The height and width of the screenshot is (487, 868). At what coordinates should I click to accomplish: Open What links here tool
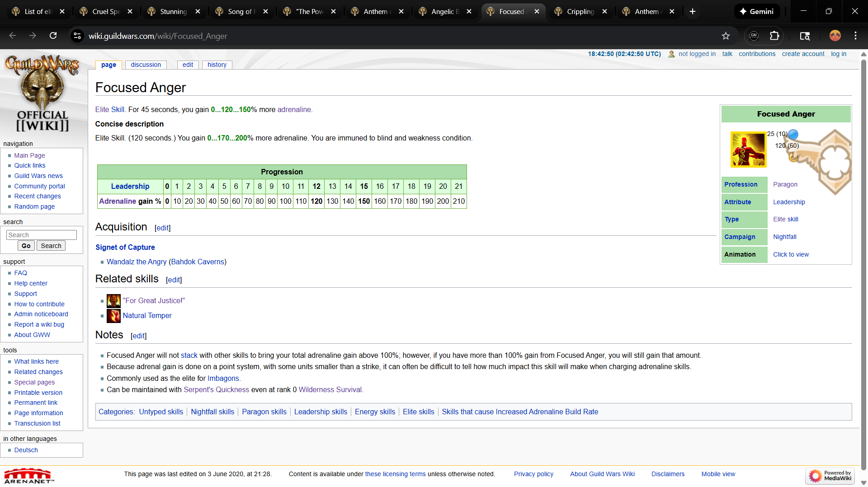pyautogui.click(x=36, y=362)
